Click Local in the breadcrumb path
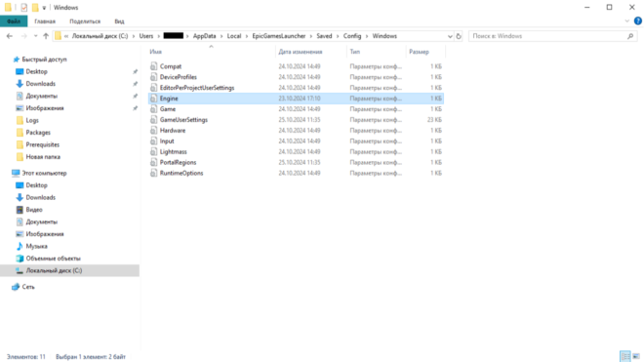This screenshot has width=644, height=362. 234,36
